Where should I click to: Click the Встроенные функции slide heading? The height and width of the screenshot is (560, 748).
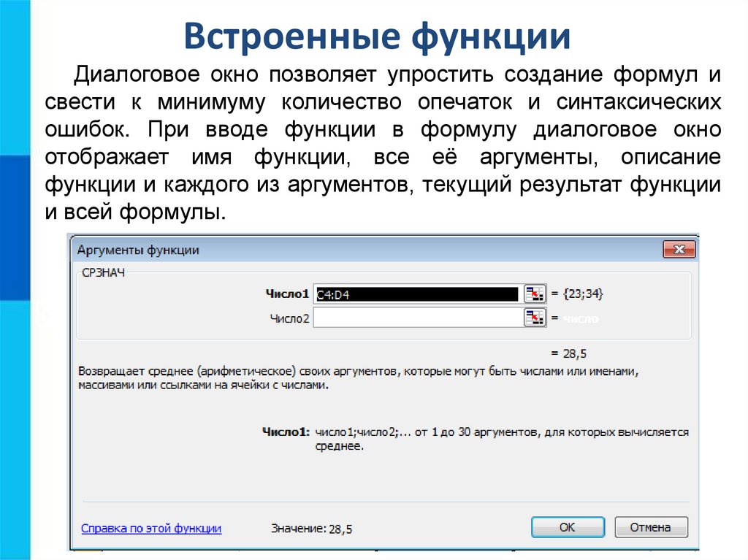point(377,36)
